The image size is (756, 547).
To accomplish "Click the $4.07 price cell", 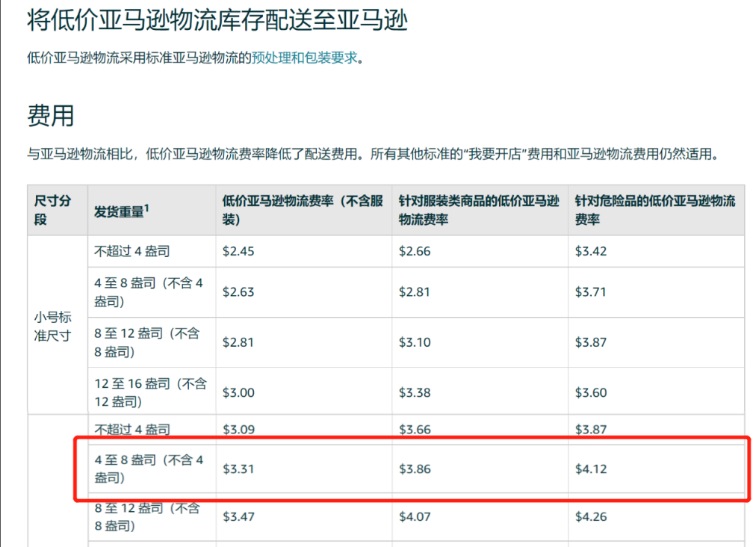I will 480,516.
